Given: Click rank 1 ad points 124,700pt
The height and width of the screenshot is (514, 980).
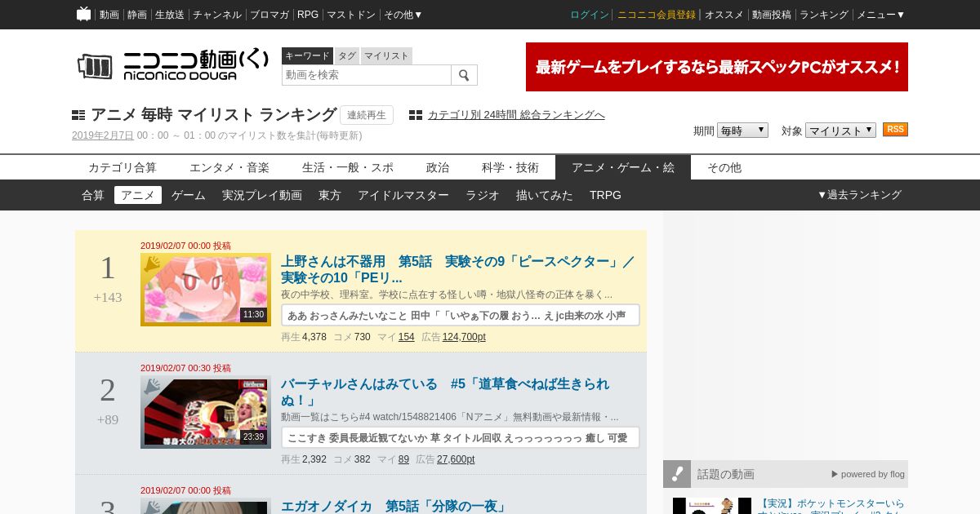Looking at the screenshot, I should point(464,337).
